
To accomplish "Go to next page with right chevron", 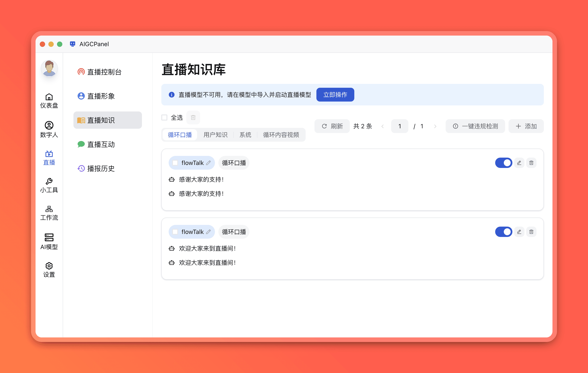I will 435,126.
